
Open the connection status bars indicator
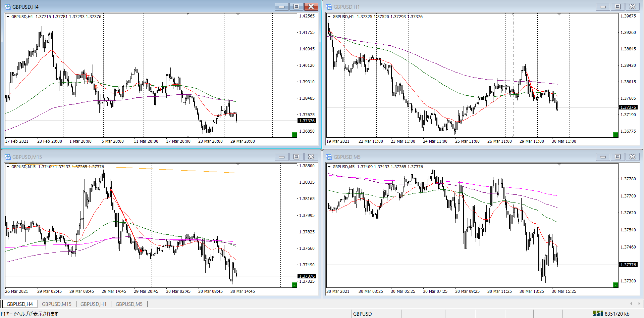pyautogui.click(x=597, y=314)
